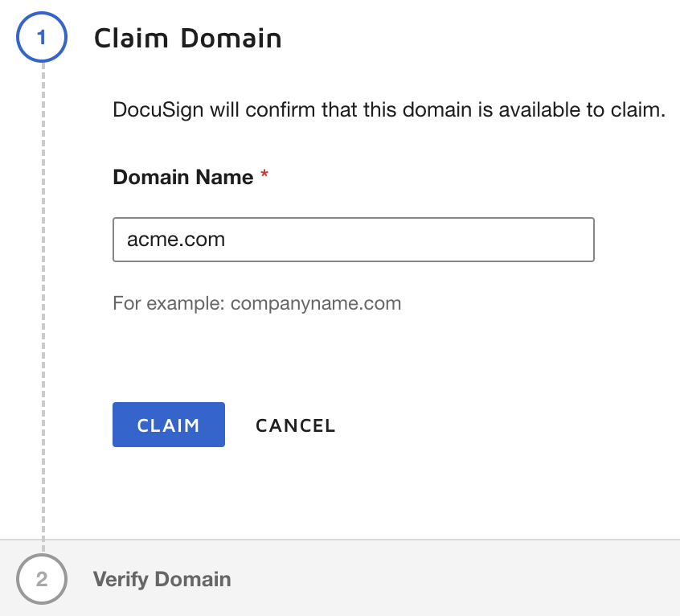This screenshot has height=616, width=680.
Task: Expand the Verify Domain step section
Action: click(x=162, y=578)
